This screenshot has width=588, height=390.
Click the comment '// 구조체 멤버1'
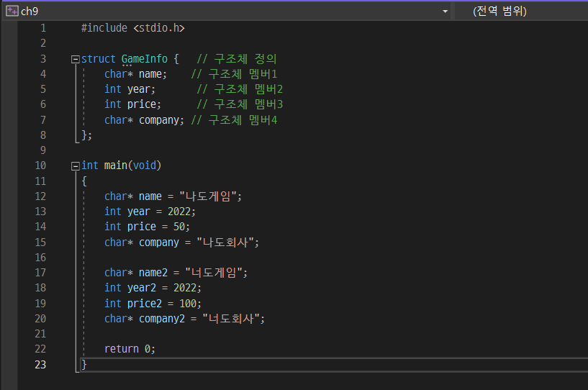point(234,74)
